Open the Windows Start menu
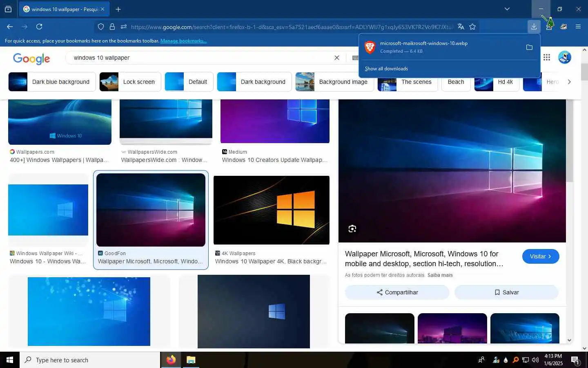 point(10,360)
